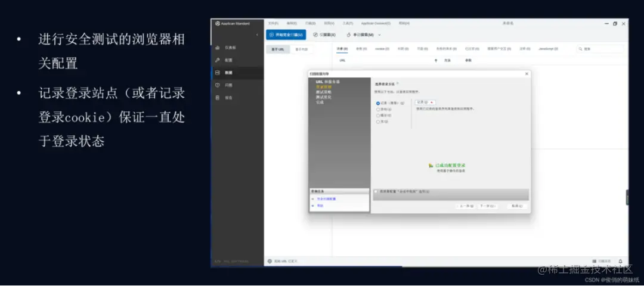Open the 扫描(S) menu
The width and height of the screenshot is (644, 286).
pyautogui.click(x=311, y=23)
